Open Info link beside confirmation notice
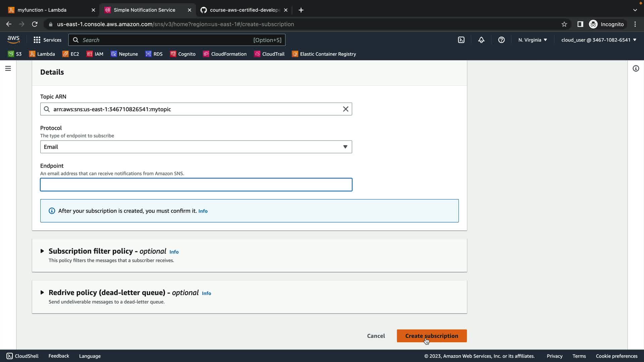Viewport: 644px width, 362px height. 203,211
